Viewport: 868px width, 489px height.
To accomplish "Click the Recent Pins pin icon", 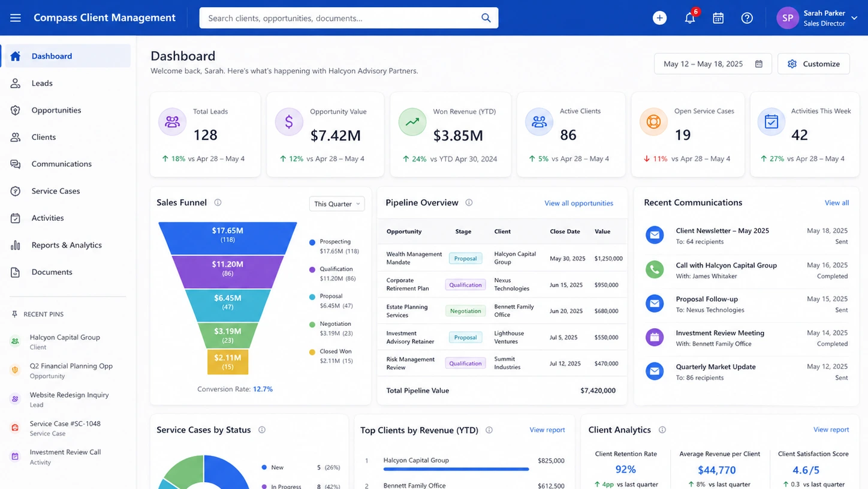I will (15, 314).
